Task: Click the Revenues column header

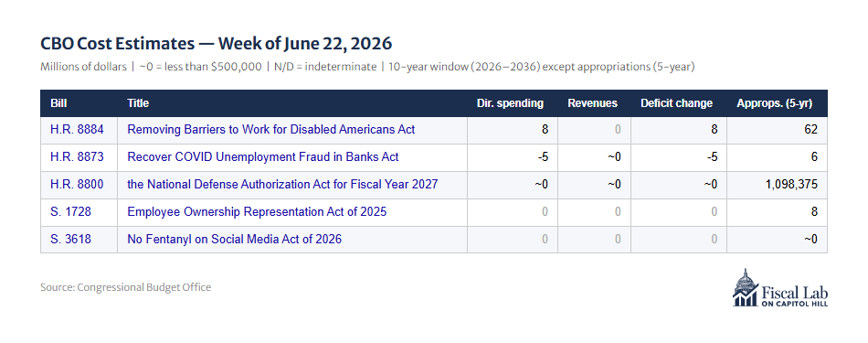Action: [x=592, y=103]
